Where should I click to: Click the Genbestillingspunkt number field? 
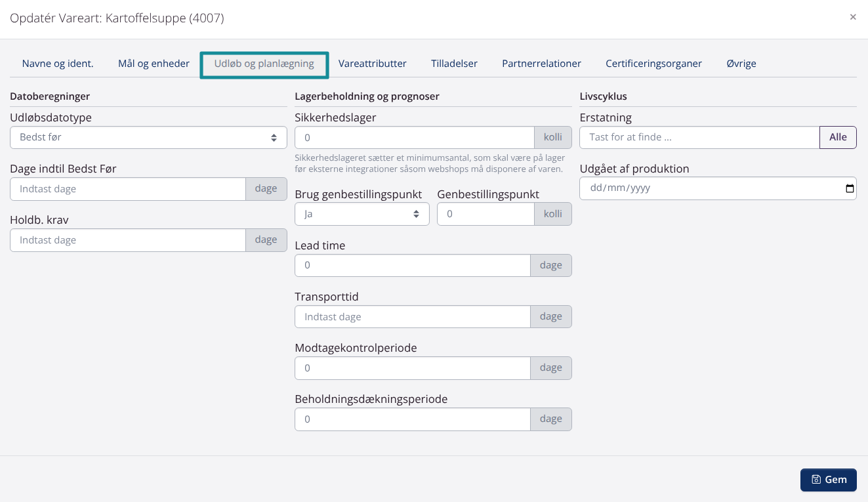tap(486, 214)
